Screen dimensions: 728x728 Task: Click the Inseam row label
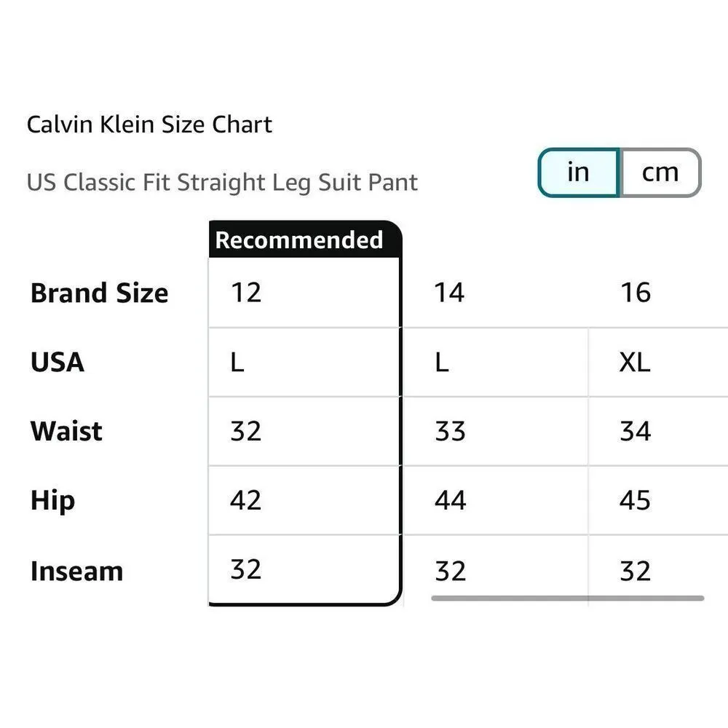[75, 571]
